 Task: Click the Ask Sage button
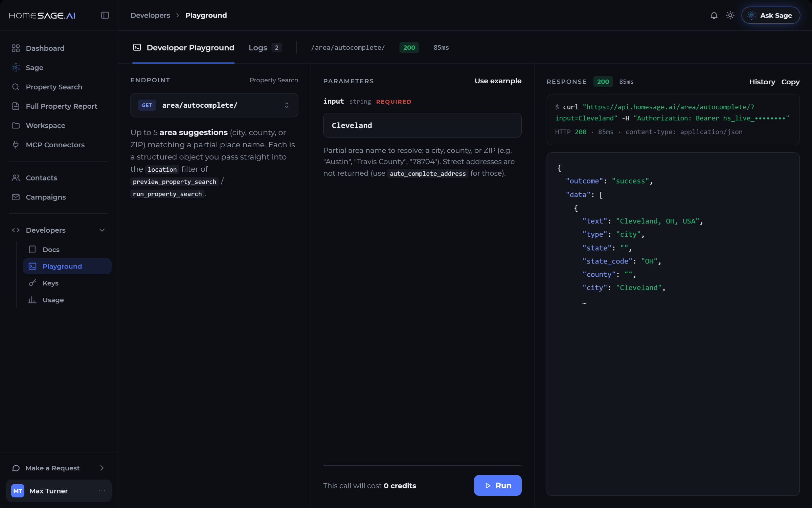pos(770,15)
